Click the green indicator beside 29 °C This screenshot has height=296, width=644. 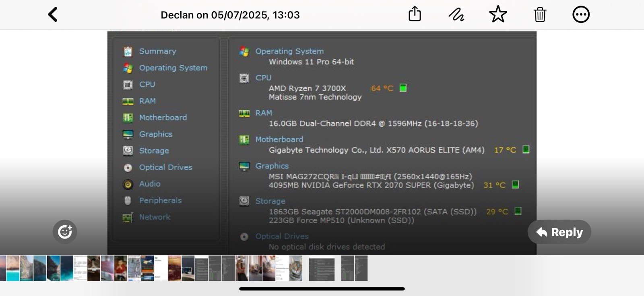(518, 211)
